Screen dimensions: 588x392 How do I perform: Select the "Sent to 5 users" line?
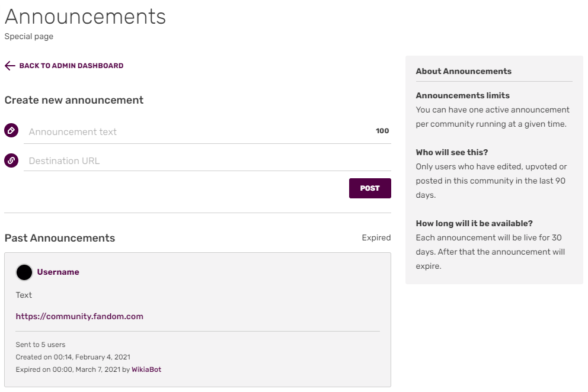point(40,345)
